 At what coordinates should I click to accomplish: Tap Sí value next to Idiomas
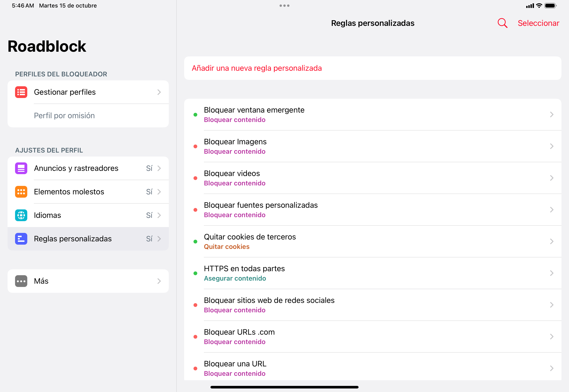(149, 215)
